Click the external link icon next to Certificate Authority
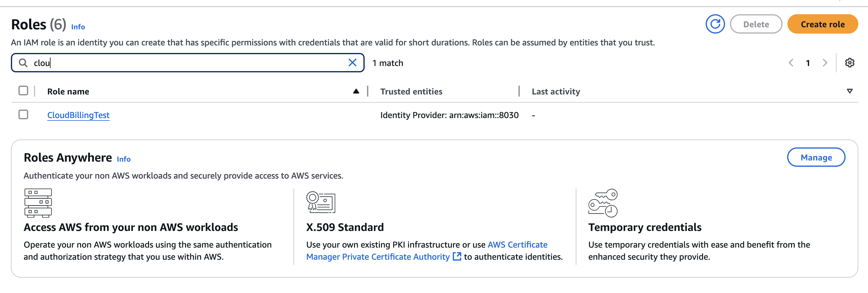868x293 pixels. click(457, 257)
